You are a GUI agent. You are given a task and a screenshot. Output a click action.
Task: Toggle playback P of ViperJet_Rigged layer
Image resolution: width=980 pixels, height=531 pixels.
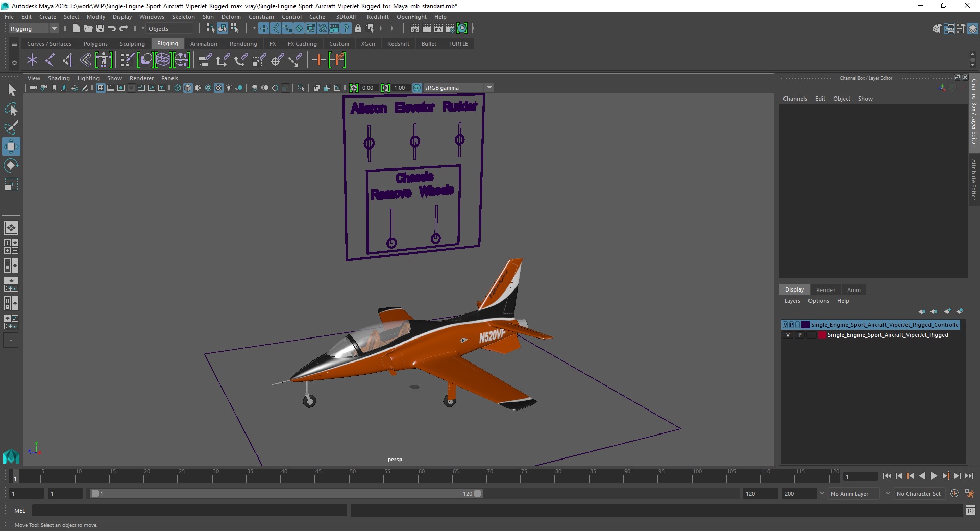(x=800, y=335)
